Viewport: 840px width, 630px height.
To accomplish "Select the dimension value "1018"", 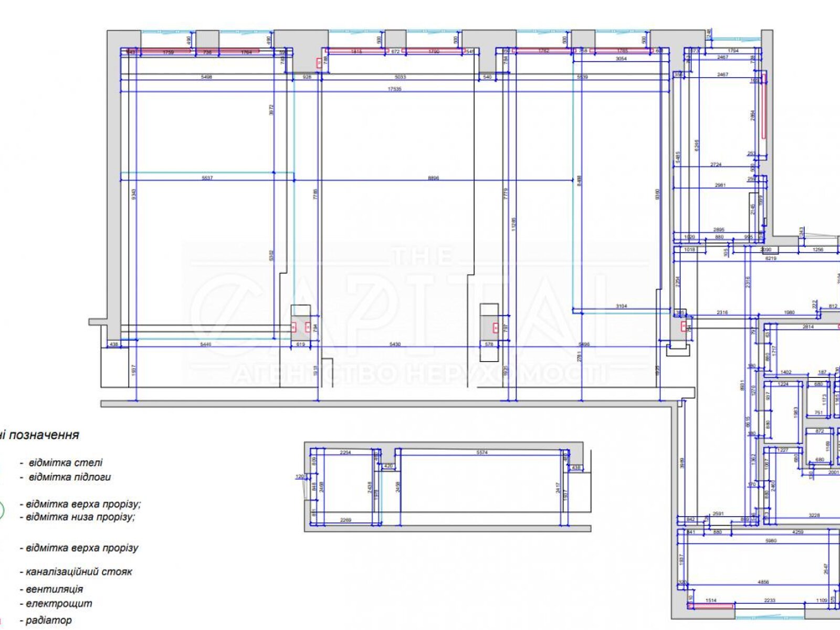I will click(x=689, y=250).
